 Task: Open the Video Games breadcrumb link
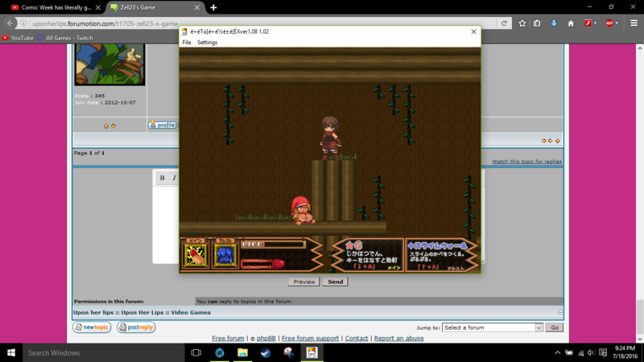(191, 312)
